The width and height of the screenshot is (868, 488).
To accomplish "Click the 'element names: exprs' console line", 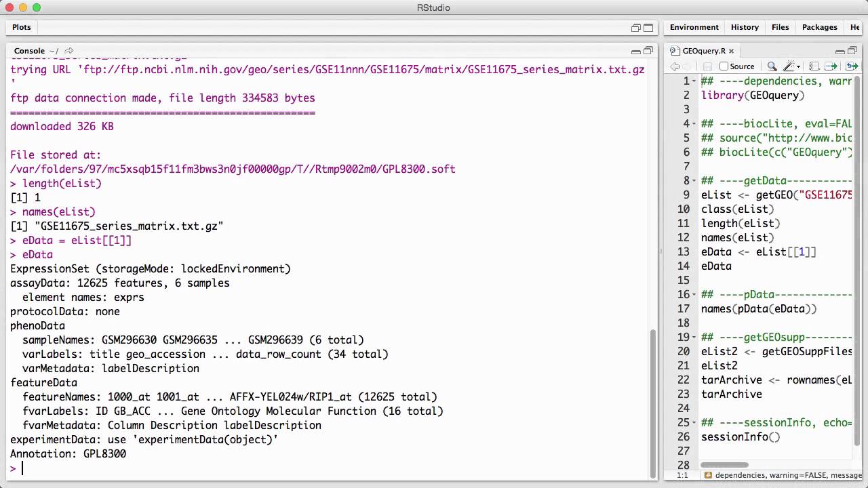I will pyautogui.click(x=83, y=298).
